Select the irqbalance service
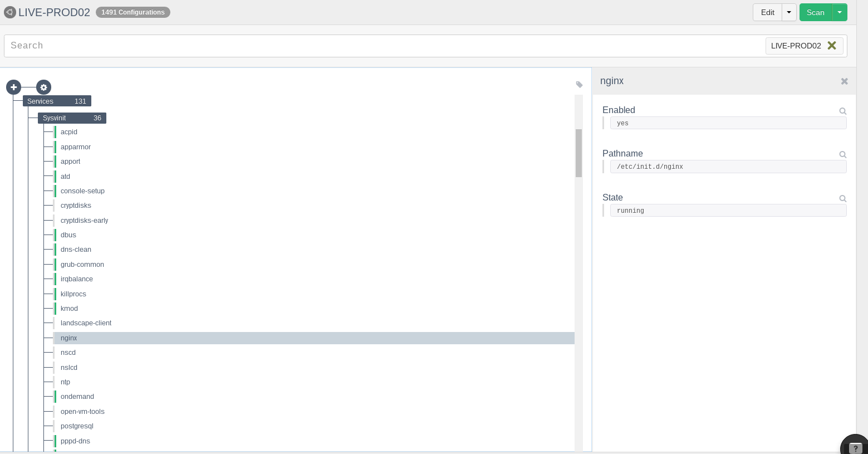The image size is (868, 454). (77, 279)
